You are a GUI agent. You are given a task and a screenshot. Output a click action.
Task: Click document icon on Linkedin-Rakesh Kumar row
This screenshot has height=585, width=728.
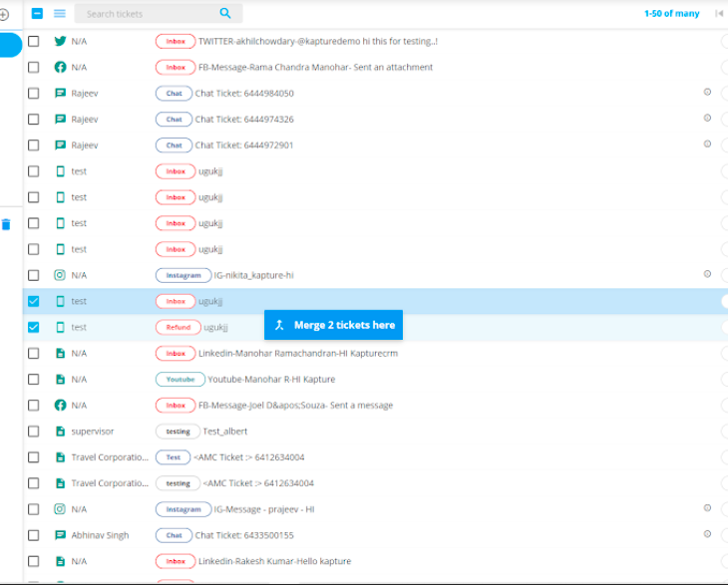[x=60, y=561]
